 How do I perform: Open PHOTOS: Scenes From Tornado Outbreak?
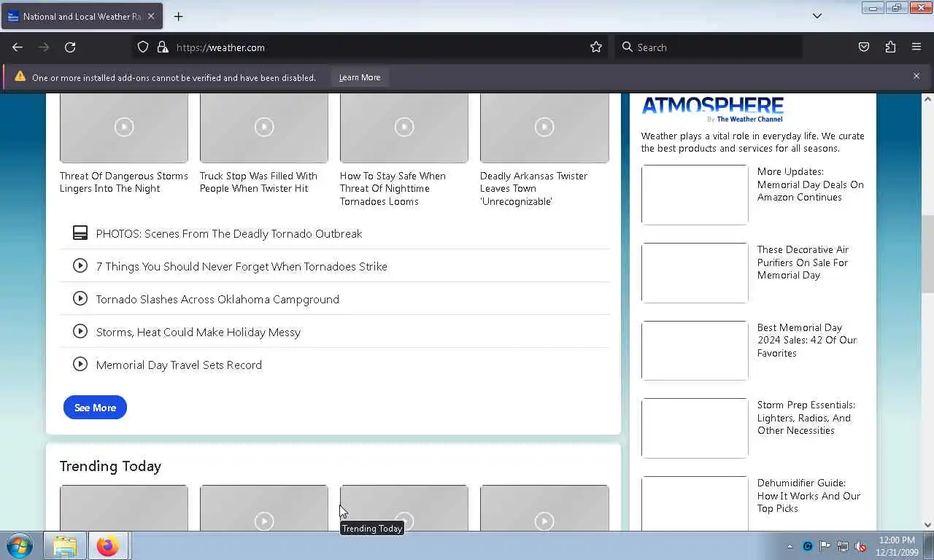point(229,234)
